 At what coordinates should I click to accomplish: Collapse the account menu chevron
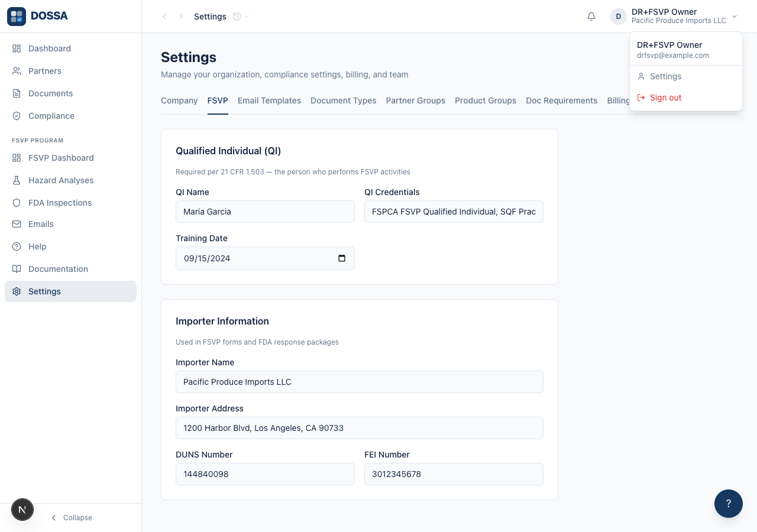[735, 17]
